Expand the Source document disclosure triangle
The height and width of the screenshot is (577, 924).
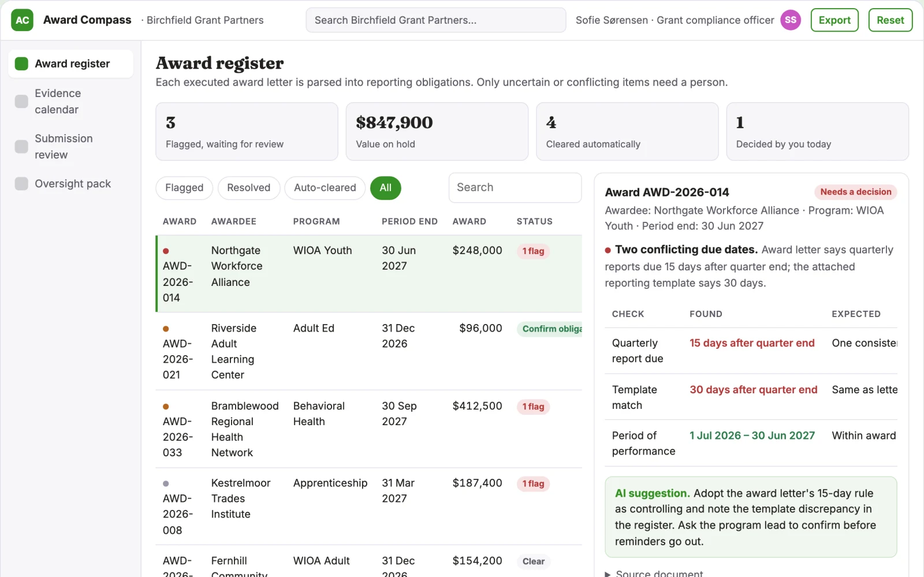[608, 574]
